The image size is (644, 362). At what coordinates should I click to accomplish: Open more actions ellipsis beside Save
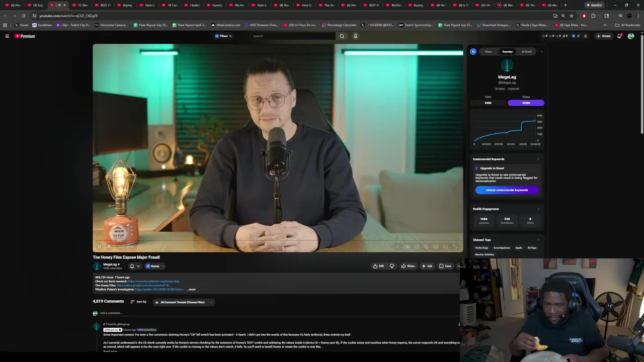click(458, 266)
